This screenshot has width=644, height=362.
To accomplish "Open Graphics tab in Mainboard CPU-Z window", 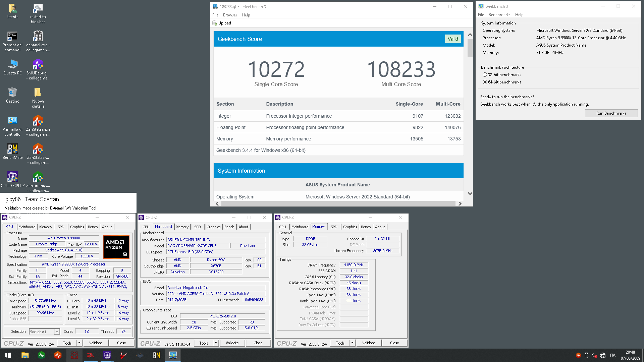I will [214, 227].
